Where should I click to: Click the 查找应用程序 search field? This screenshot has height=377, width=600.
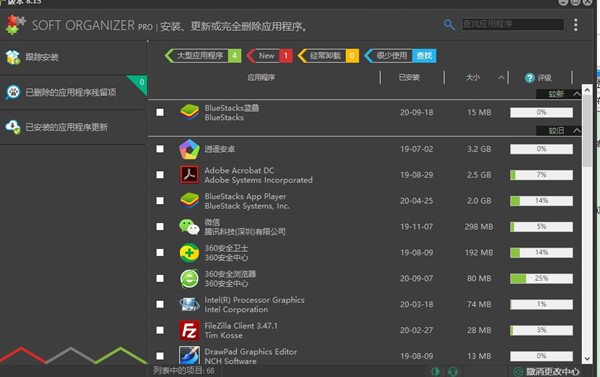[512, 24]
